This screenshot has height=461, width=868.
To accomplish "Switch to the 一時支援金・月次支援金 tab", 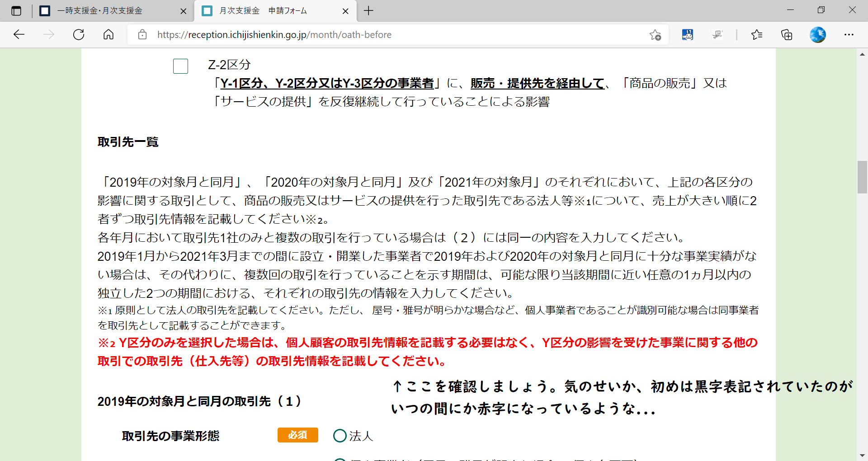I will point(99,11).
